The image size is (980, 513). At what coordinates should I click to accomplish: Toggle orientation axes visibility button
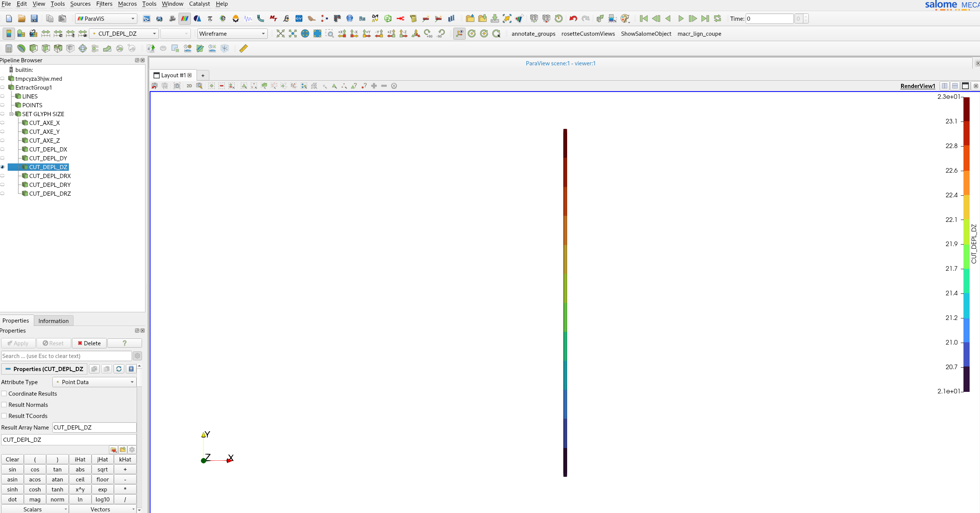pos(459,33)
